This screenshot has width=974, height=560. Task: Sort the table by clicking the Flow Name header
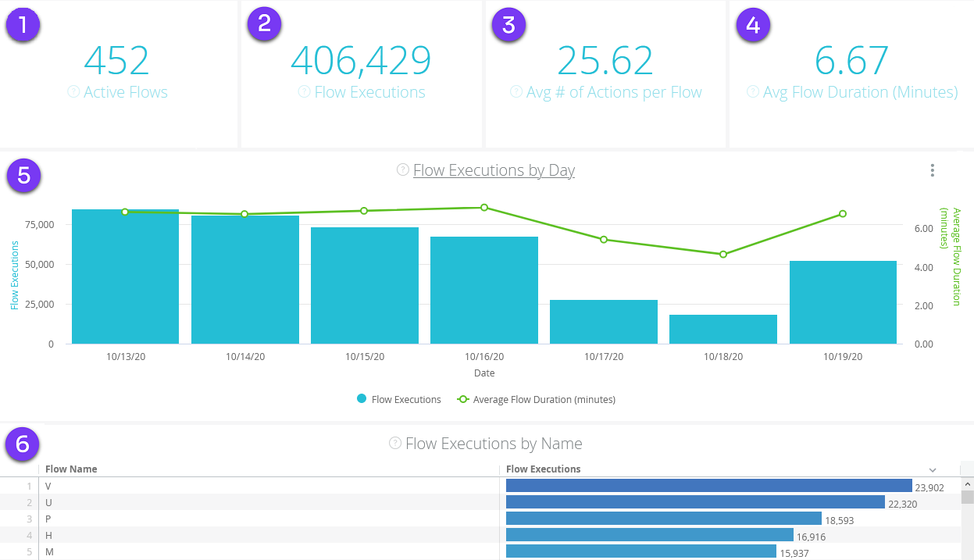[x=70, y=469]
